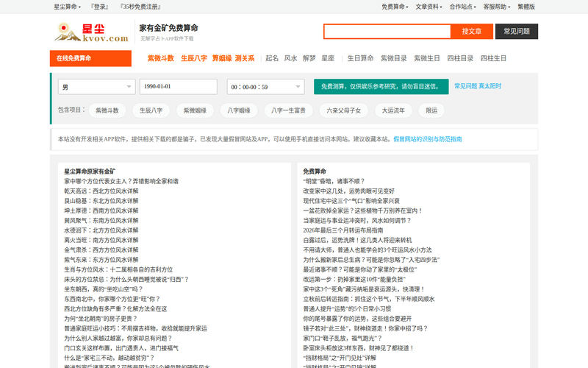Expand the 合作站点 dropdown menu
Viewport: 588px width, 368px height.
[x=463, y=7]
